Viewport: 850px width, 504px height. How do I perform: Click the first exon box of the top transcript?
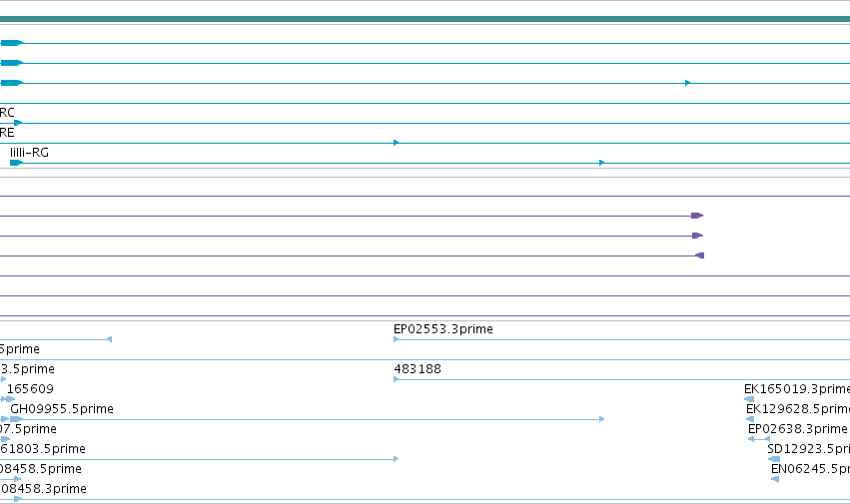tap(11, 43)
